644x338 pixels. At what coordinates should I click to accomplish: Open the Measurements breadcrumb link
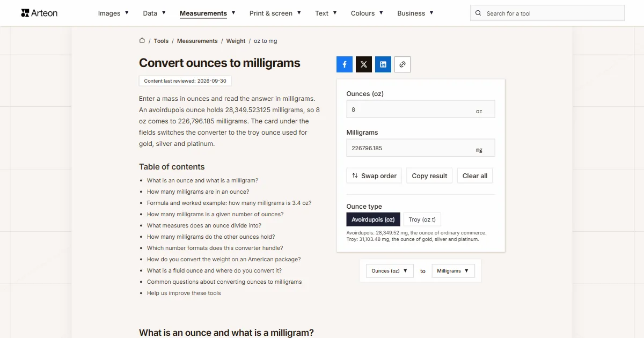pos(197,41)
